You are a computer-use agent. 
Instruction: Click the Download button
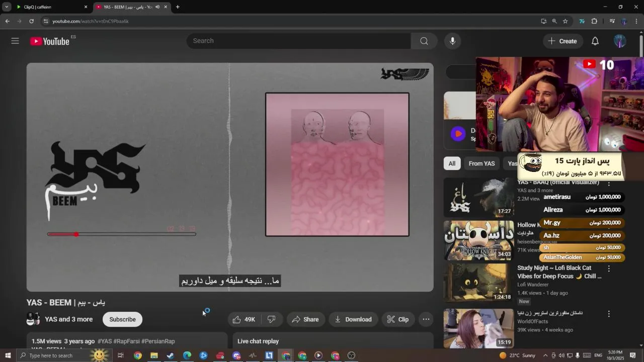(x=353, y=319)
